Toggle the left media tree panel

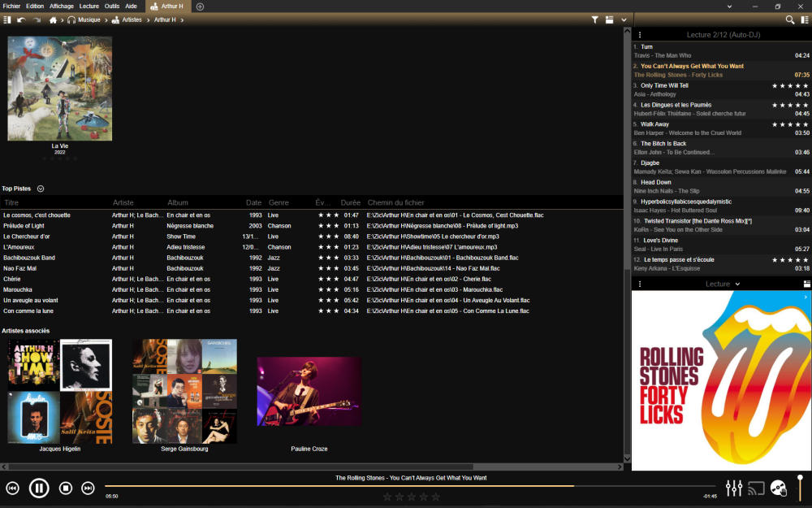tap(7, 20)
